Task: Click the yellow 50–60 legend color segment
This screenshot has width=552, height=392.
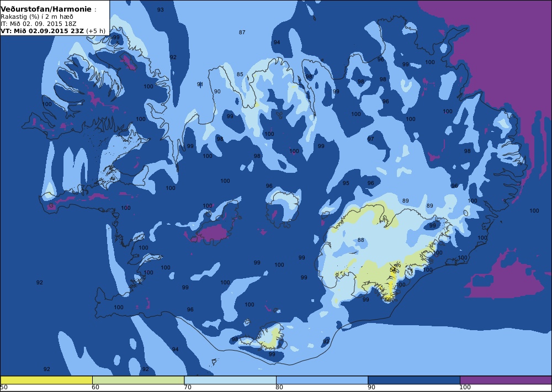Action: [x=46, y=380]
